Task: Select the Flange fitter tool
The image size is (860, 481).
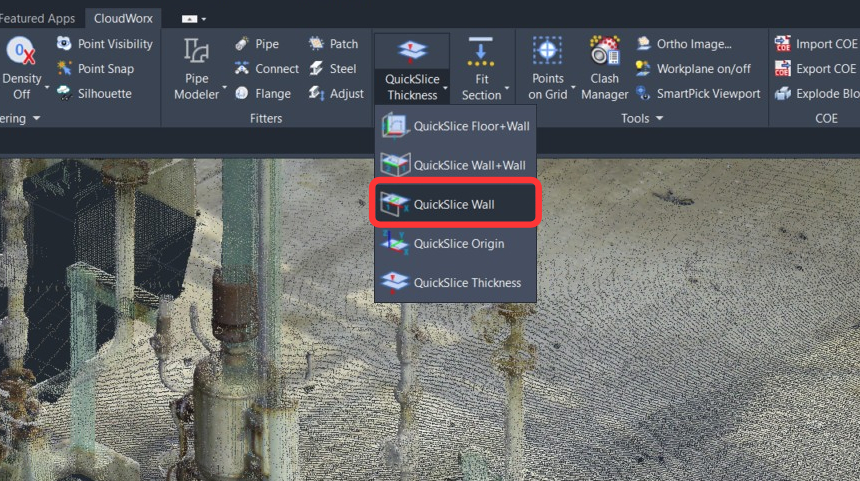Action: (263, 93)
